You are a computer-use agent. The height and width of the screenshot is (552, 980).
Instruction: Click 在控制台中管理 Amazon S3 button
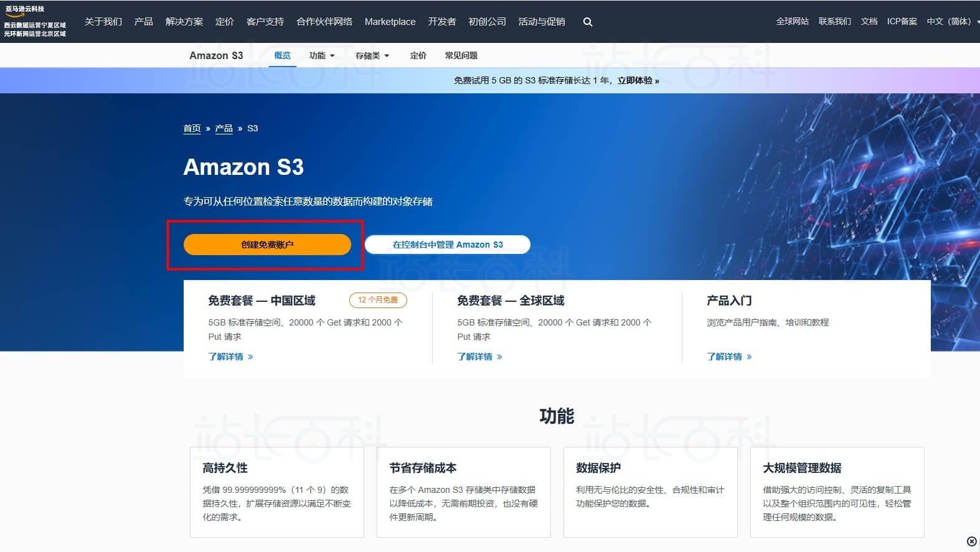pos(448,245)
